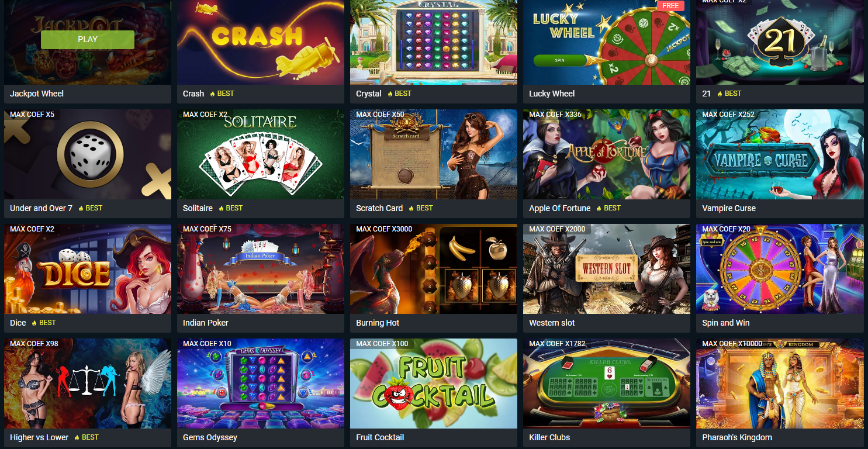868x449 pixels.
Task: Click the Fruit Cocktail title text
Action: (380, 437)
